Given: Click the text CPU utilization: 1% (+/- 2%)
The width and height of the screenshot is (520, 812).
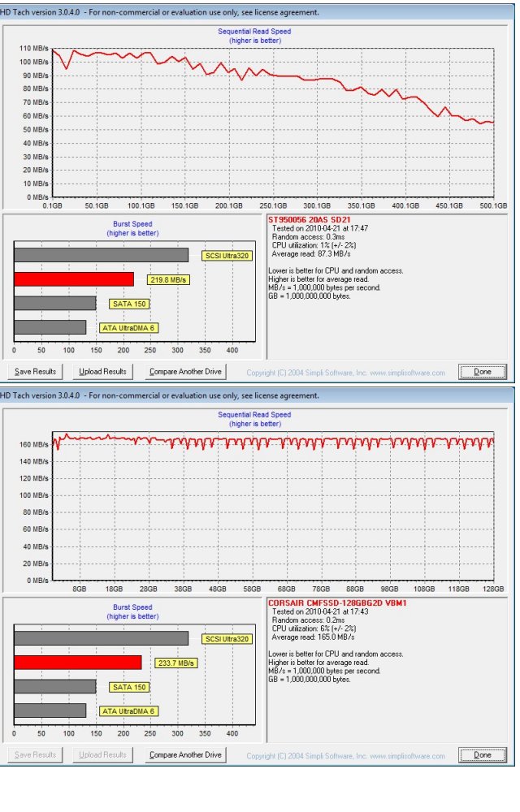Looking at the screenshot, I should pos(314,245).
